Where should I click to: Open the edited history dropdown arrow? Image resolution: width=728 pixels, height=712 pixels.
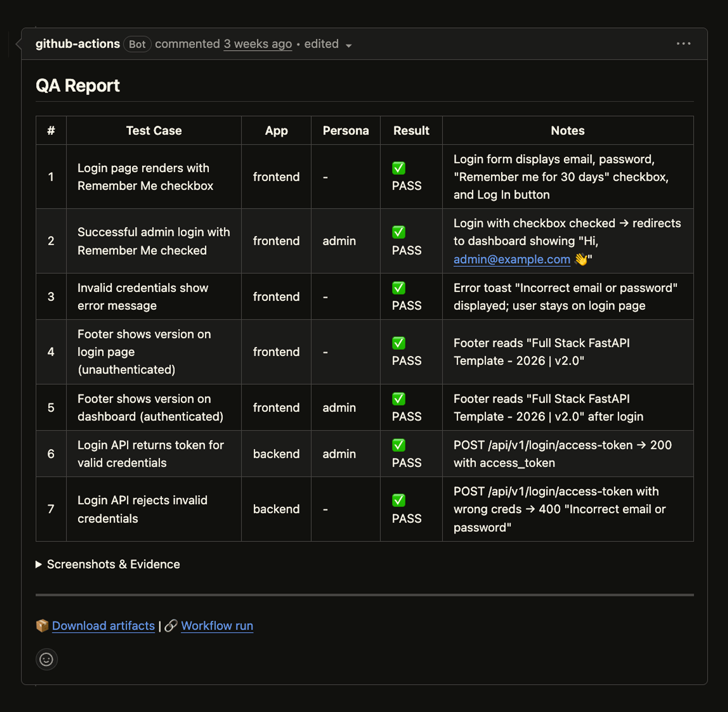(348, 45)
